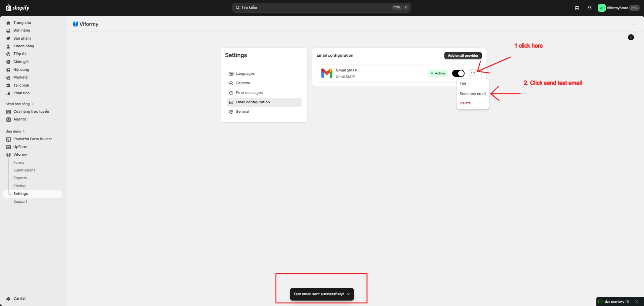Select the Email configuration tab

[264, 102]
